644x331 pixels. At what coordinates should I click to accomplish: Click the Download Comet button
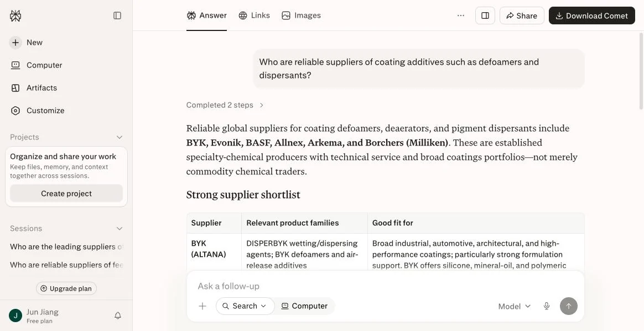pos(592,15)
